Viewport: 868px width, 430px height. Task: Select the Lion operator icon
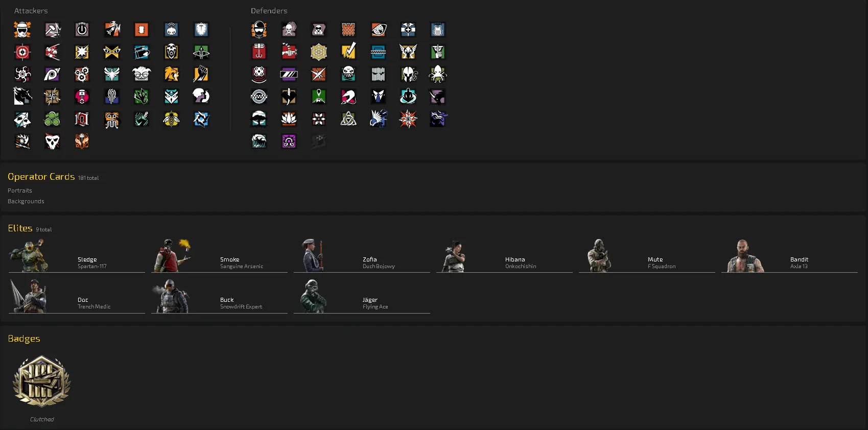pos(171,75)
